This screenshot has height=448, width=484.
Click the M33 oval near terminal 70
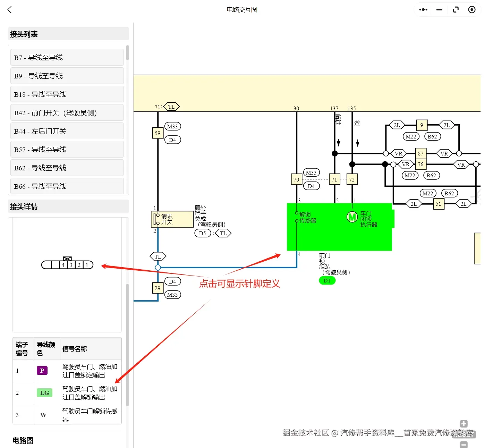311,172
